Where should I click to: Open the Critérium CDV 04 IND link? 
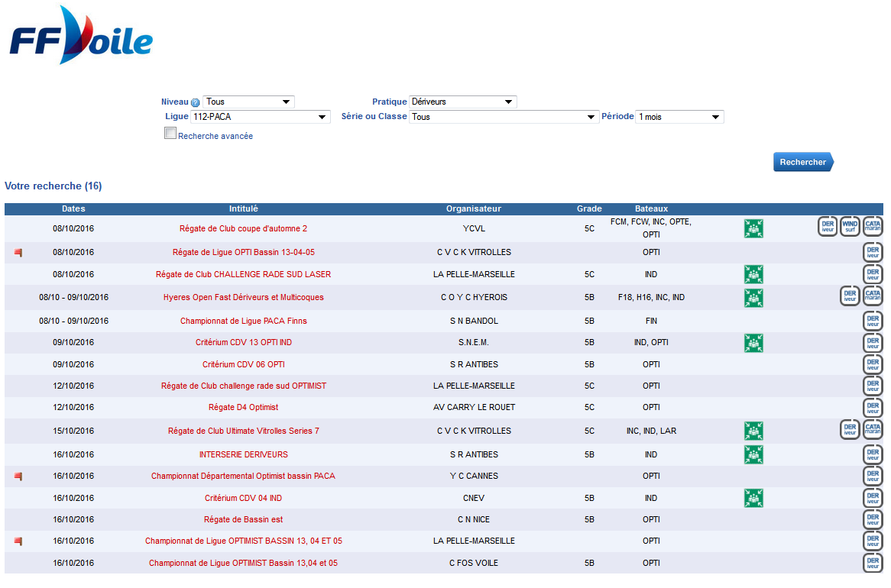tap(243, 498)
